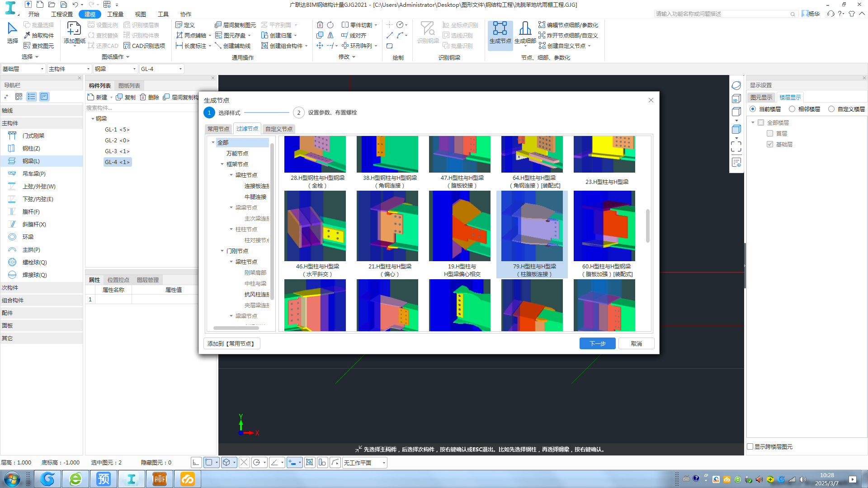Click the 搜索构件 search field
Screen dimensions: 868x488
(x=141, y=108)
